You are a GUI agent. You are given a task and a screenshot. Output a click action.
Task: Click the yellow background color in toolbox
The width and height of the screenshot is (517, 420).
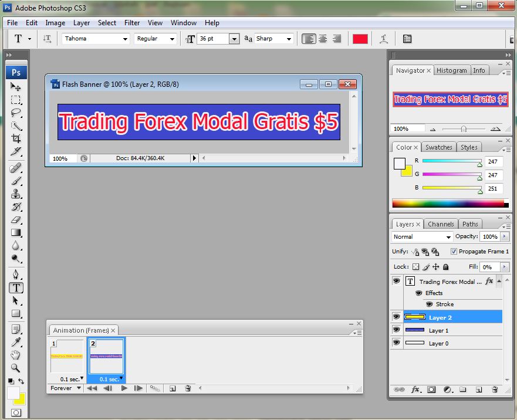click(x=21, y=400)
